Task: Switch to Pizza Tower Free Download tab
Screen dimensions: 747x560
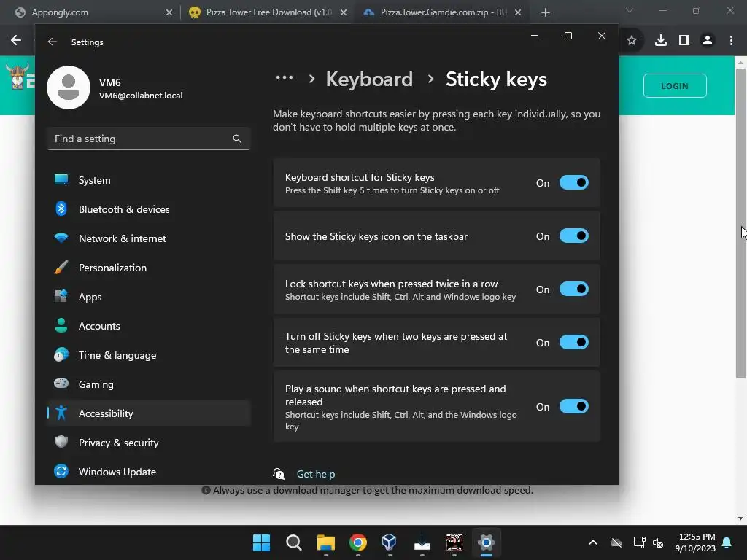Action: 267,12
